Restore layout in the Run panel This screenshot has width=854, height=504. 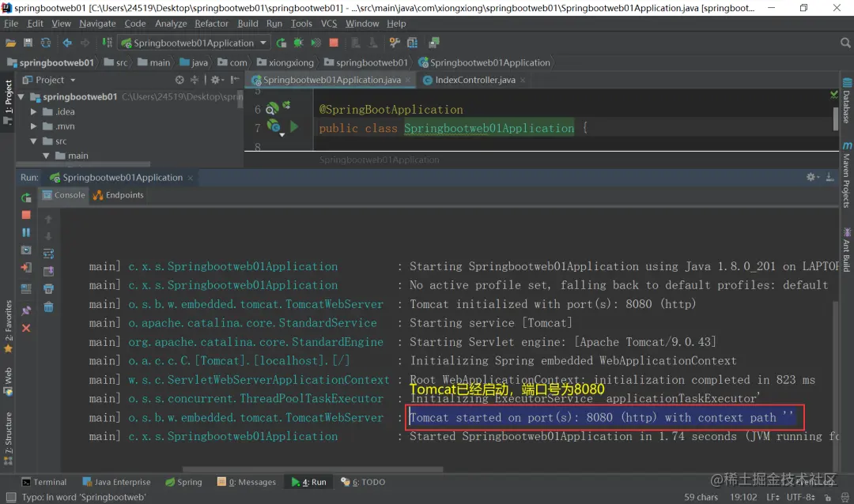click(x=26, y=288)
